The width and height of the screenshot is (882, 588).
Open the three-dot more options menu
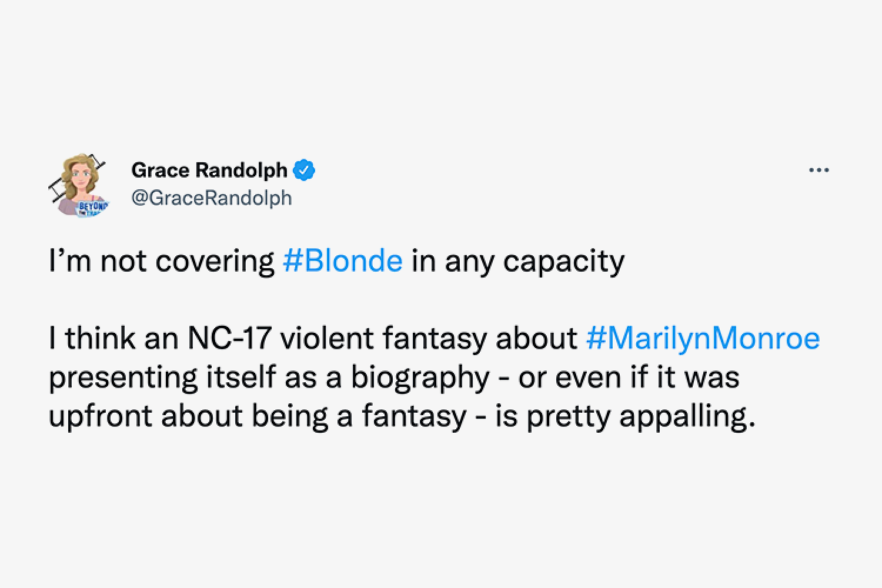coord(818,171)
